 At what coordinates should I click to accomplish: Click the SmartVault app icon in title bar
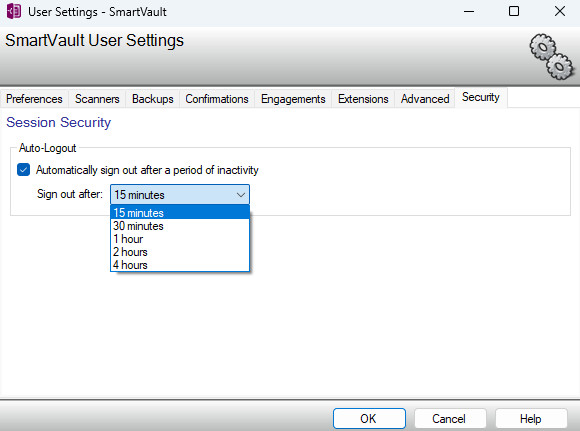click(14, 11)
